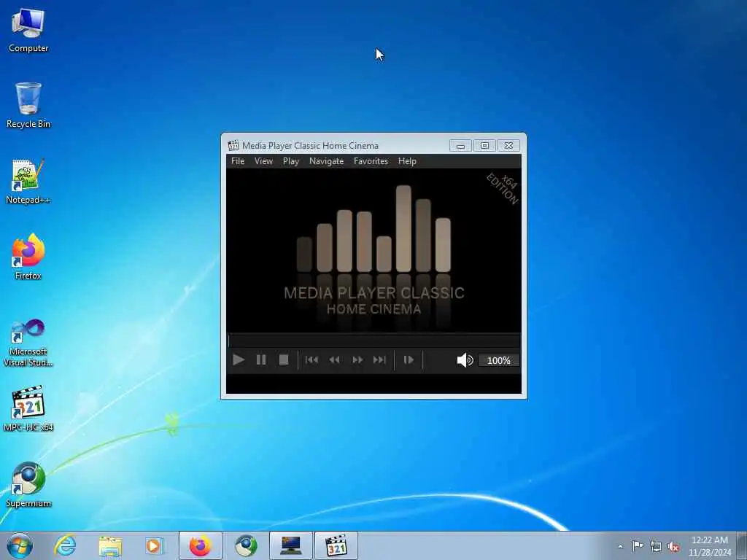This screenshot has width=747, height=560.
Task: Click the monitor app taskbar button
Action: pos(290,545)
